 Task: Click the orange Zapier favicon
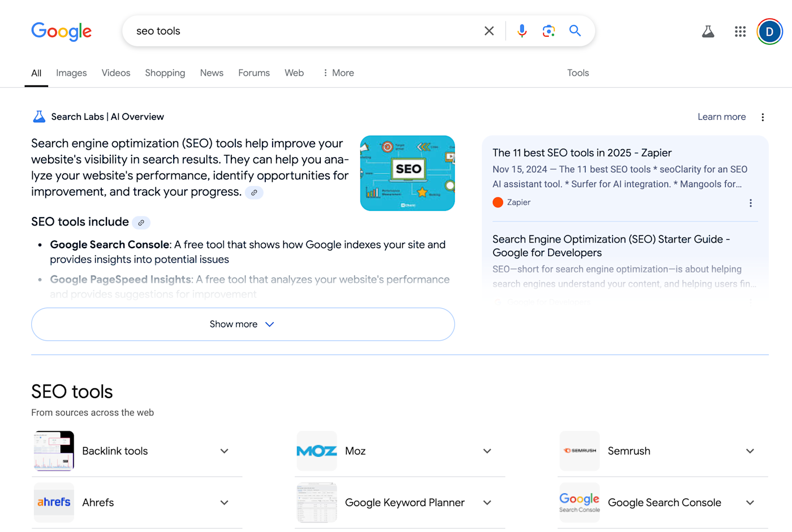tap(498, 202)
